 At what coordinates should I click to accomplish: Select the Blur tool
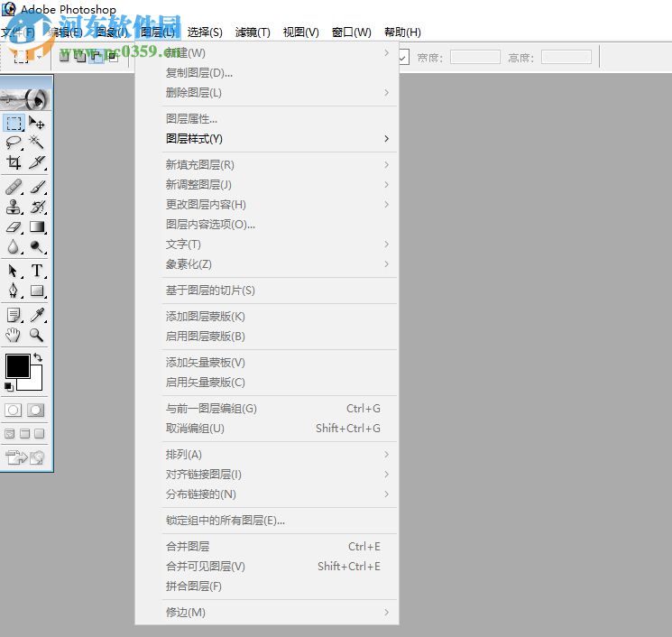pos(14,246)
